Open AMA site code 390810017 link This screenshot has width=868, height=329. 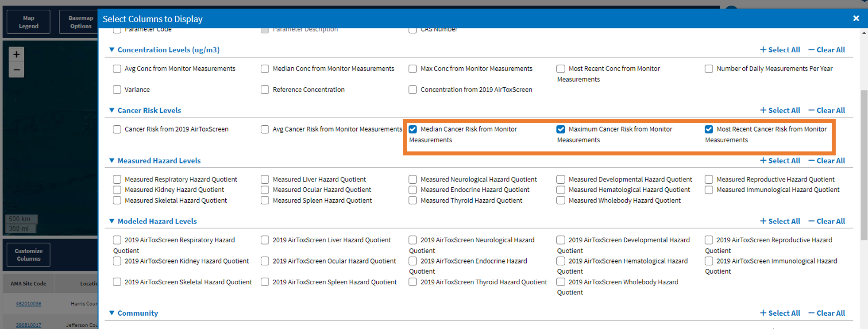pos(28,325)
